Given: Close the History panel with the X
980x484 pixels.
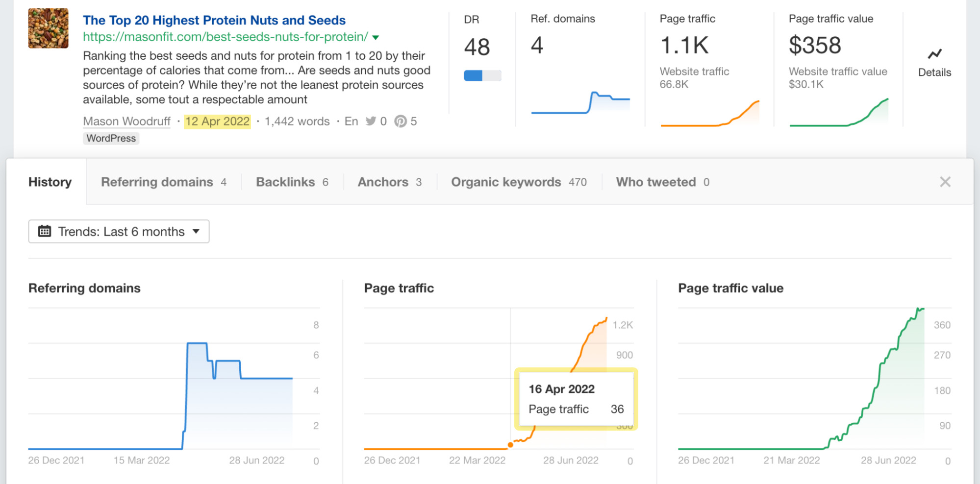Looking at the screenshot, I should coord(945,181).
